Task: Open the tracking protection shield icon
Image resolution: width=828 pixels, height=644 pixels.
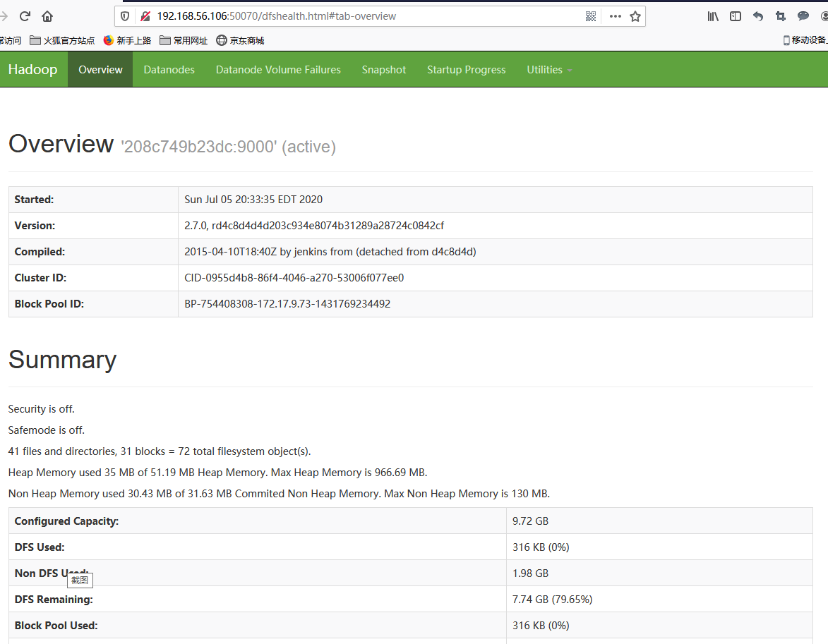Action: (x=125, y=16)
